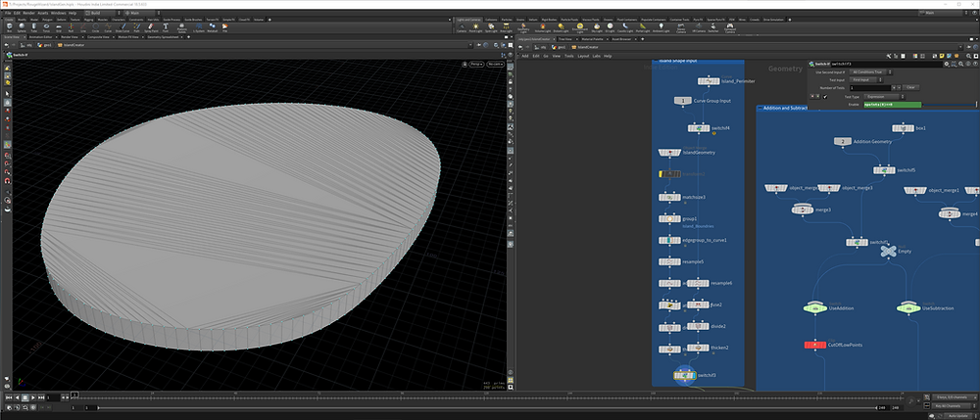
Task: Select the CutOffLowPoints clip node
Action: (815, 345)
